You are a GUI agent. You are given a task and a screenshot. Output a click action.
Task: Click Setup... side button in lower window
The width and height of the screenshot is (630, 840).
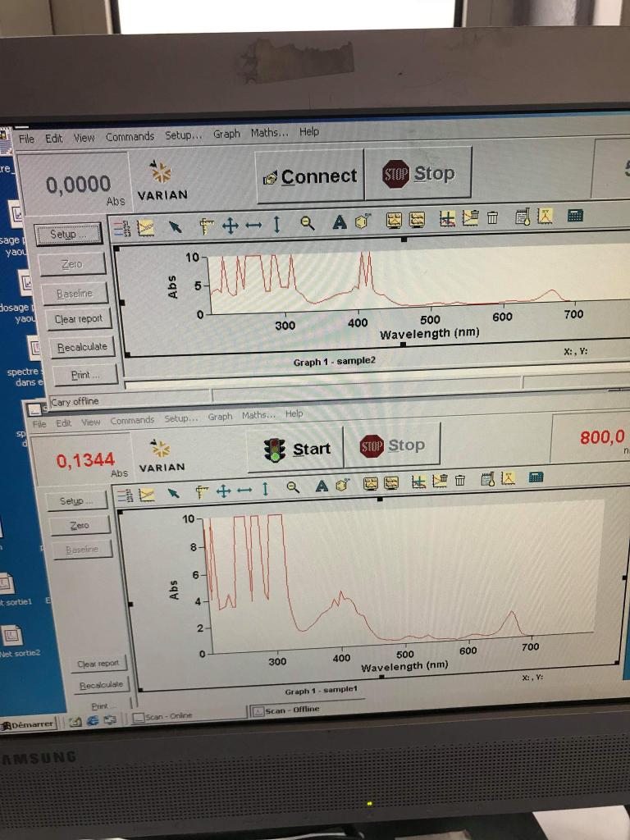[x=75, y=501]
